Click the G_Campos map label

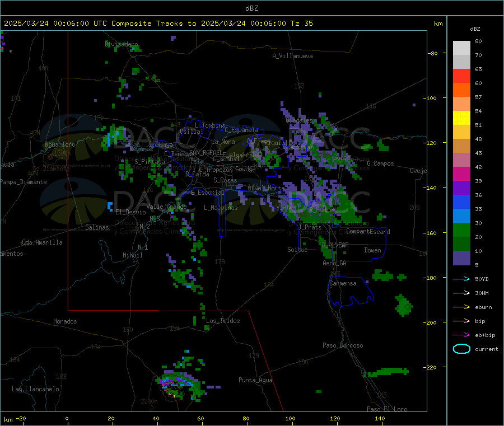[380, 163]
